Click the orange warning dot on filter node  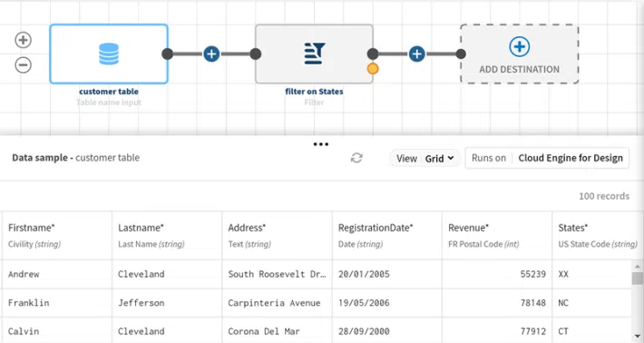coord(373,69)
